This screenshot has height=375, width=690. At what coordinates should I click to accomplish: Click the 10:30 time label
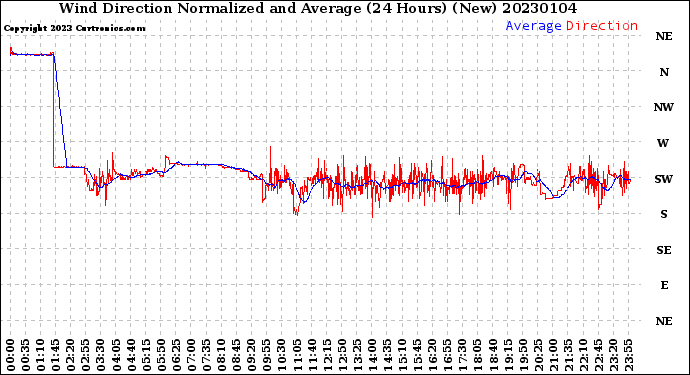coord(282,355)
